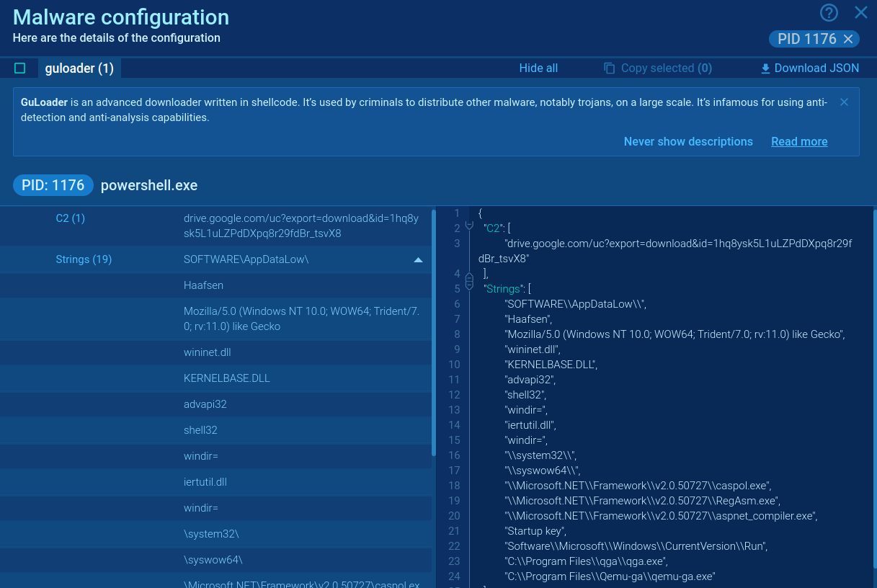
Task: Select the wininet.dll string row
Action: (x=207, y=352)
